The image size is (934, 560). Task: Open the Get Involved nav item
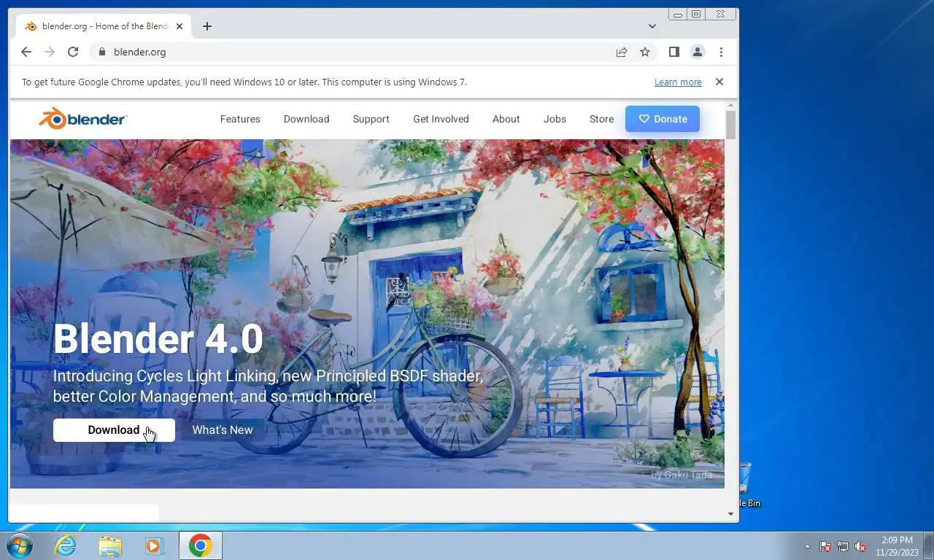point(441,119)
